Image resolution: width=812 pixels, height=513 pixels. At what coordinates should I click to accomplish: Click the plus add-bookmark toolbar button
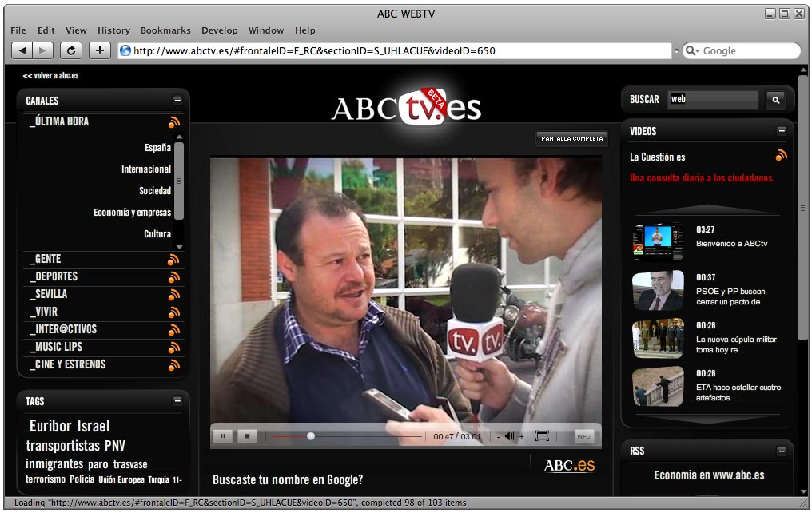click(99, 50)
